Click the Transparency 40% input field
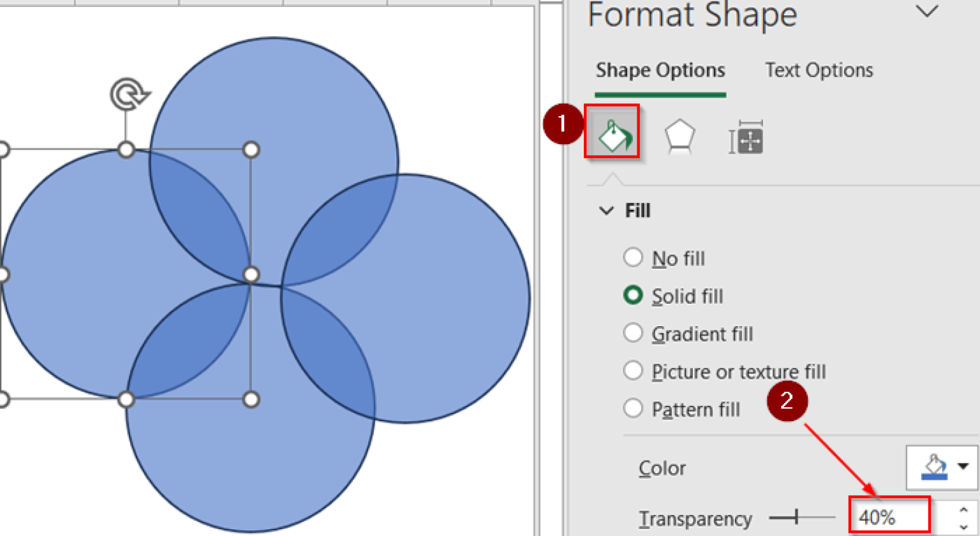The width and height of the screenshot is (980, 536). pyautogui.click(x=889, y=516)
